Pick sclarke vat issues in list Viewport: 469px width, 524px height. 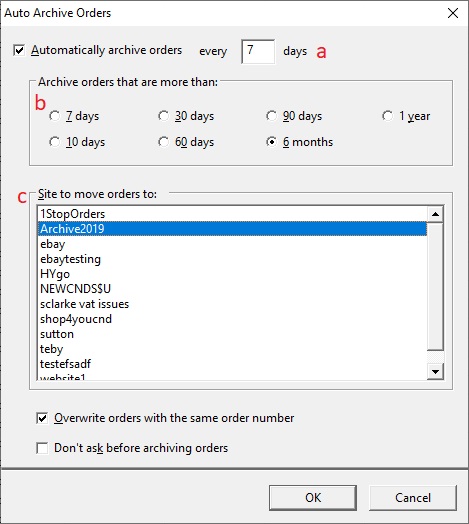(x=232, y=304)
